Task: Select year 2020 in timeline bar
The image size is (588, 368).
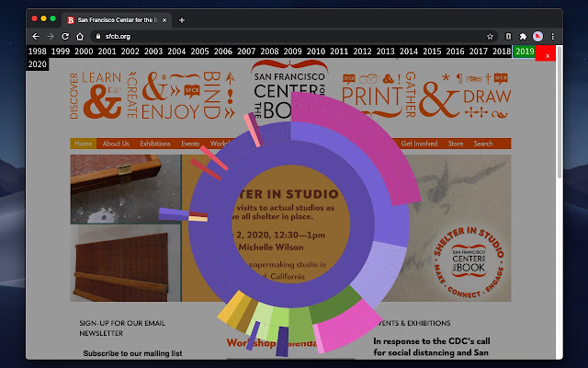Action: point(38,64)
